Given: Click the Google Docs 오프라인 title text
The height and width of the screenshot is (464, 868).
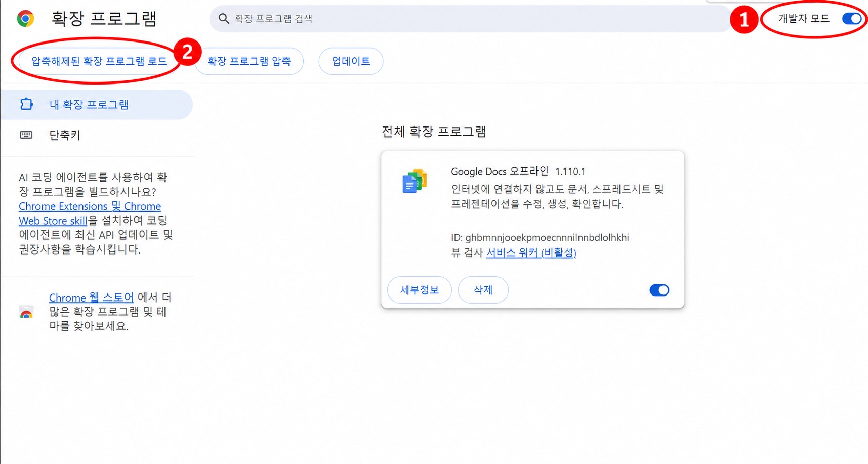Looking at the screenshot, I should 500,172.
